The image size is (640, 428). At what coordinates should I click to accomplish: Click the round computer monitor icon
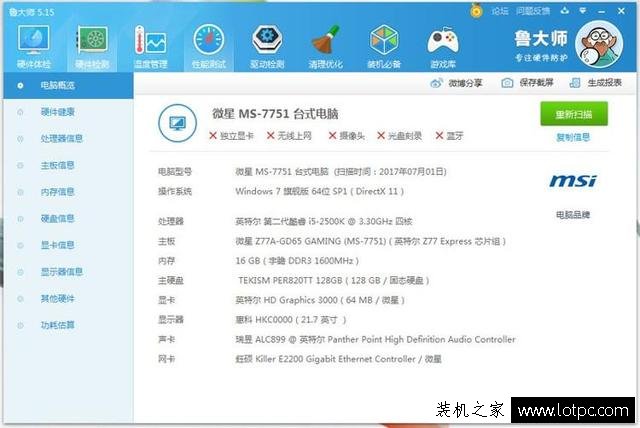click(177, 123)
